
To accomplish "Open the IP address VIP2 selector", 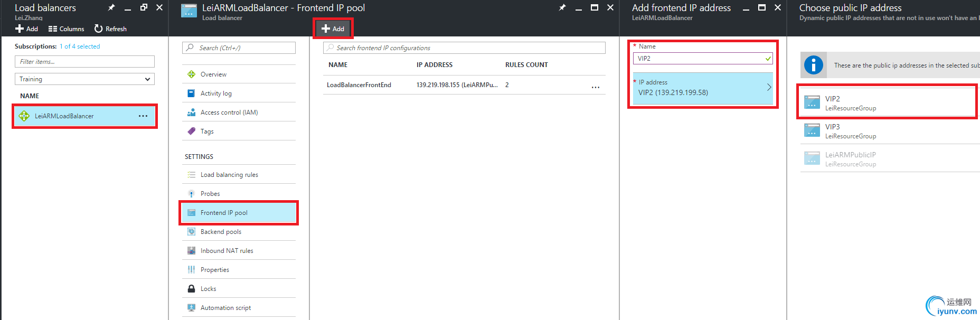I will (x=703, y=88).
